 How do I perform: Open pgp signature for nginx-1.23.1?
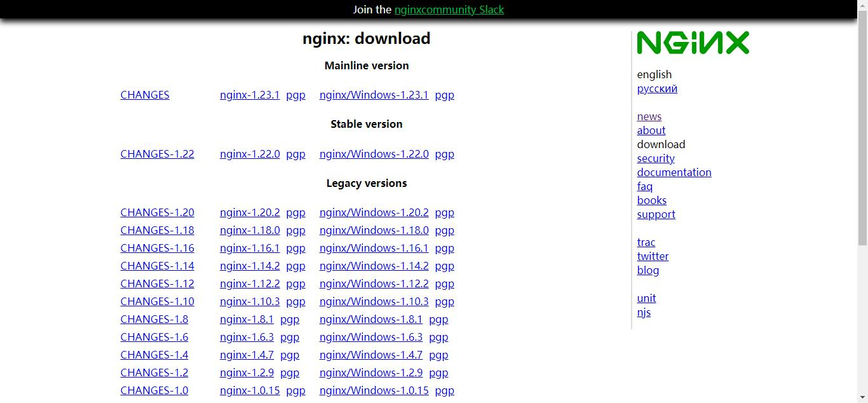(295, 95)
